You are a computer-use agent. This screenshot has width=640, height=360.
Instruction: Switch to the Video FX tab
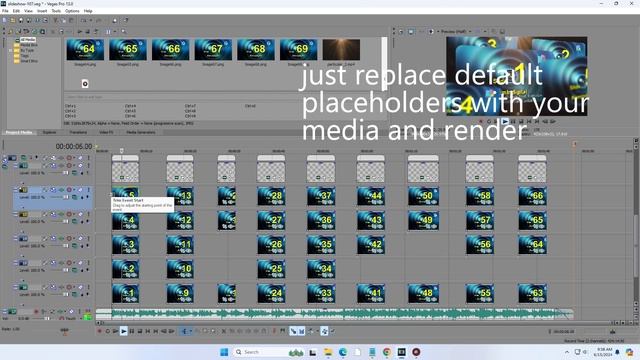click(x=106, y=132)
